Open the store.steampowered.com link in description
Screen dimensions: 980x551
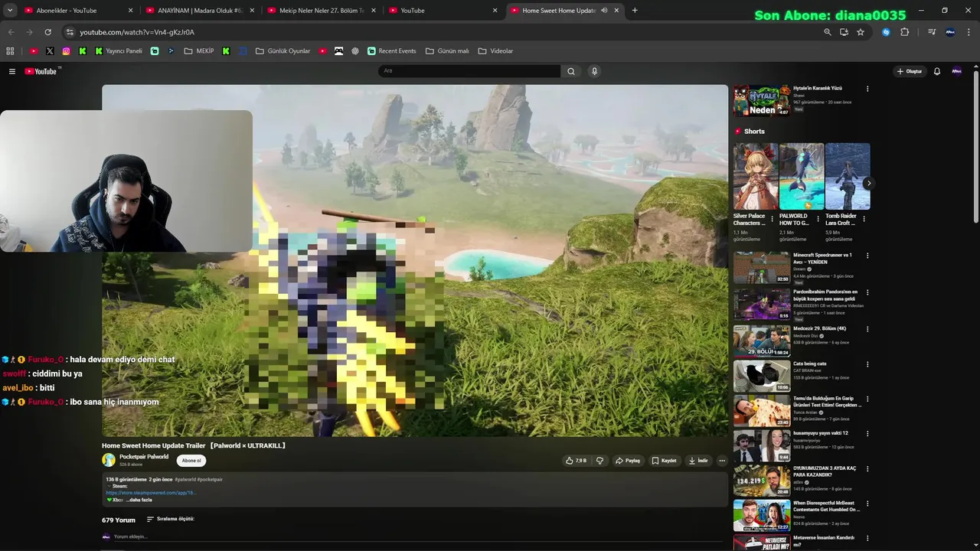(151, 493)
